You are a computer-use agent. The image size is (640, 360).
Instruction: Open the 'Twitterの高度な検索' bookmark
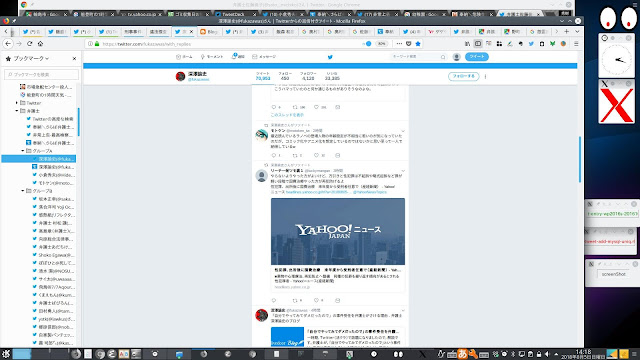(x=50, y=119)
